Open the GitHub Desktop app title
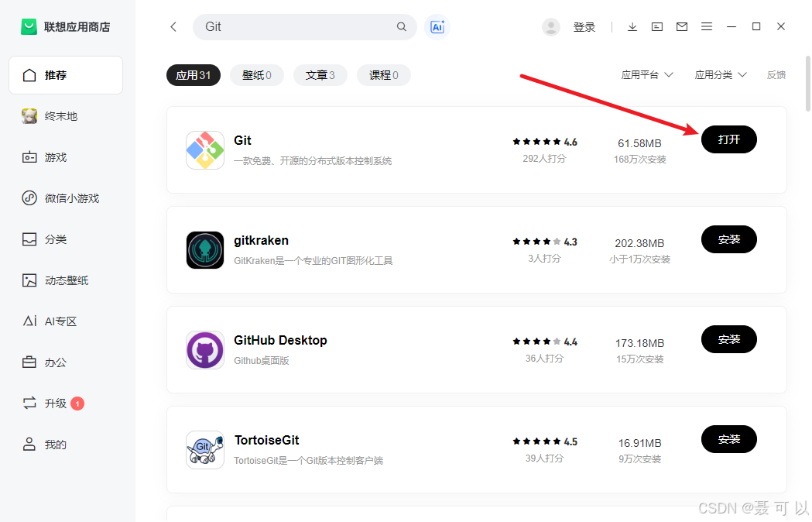Screen dimensions: 812x522 click(280, 341)
